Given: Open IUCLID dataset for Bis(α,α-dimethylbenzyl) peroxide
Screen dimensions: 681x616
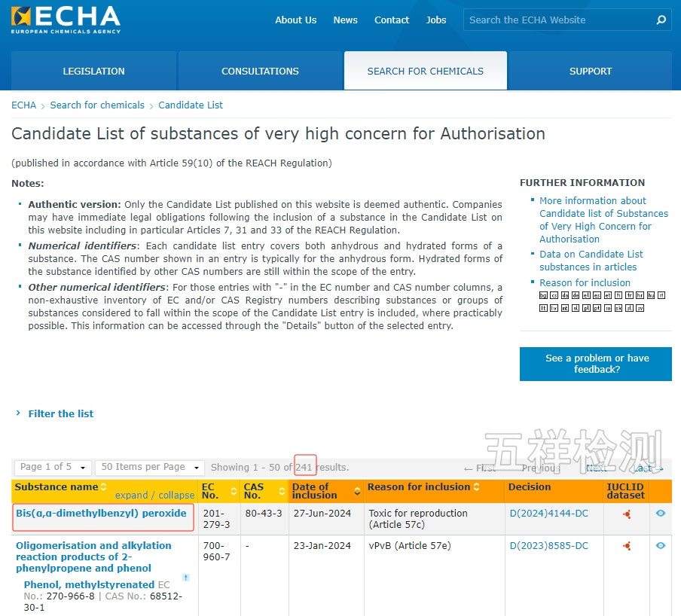Looking at the screenshot, I should pyautogui.click(x=626, y=514).
